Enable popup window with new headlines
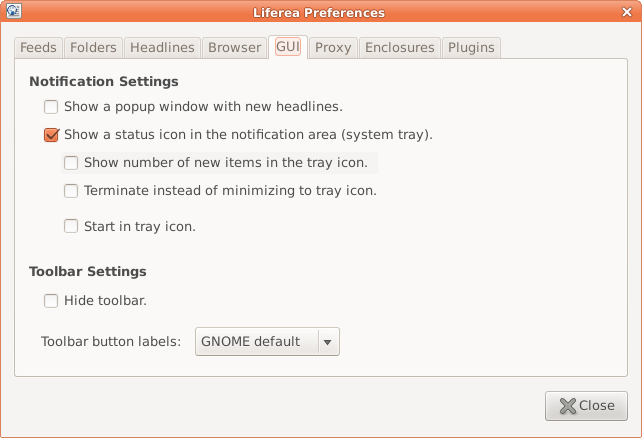 (51, 106)
